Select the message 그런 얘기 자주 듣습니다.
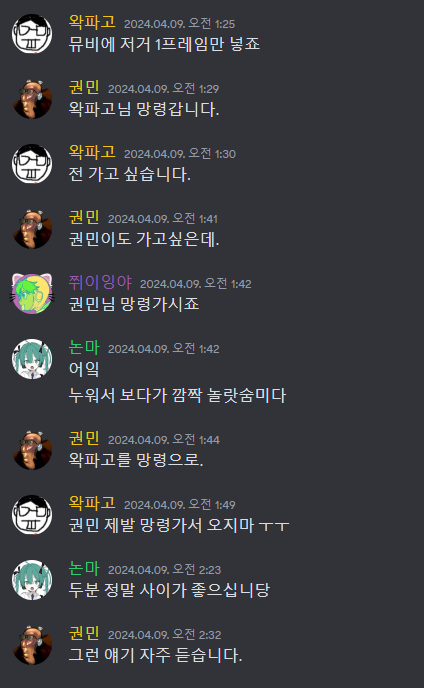The width and height of the screenshot is (424, 688). pos(155,655)
